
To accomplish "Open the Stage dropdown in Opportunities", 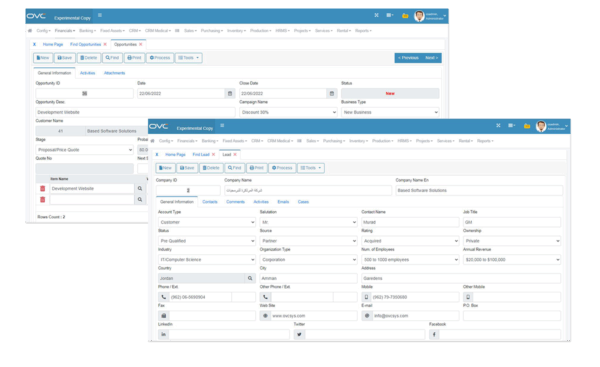I will click(x=85, y=150).
